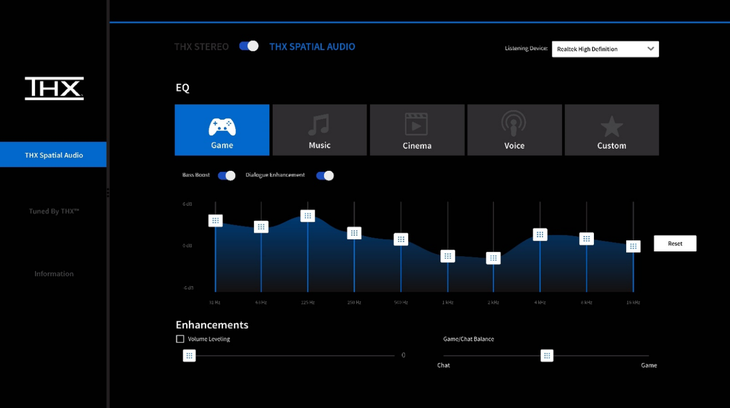This screenshot has width=730, height=408.
Task: Click the Listening Device dropdown chevron arrow
Action: click(x=650, y=49)
